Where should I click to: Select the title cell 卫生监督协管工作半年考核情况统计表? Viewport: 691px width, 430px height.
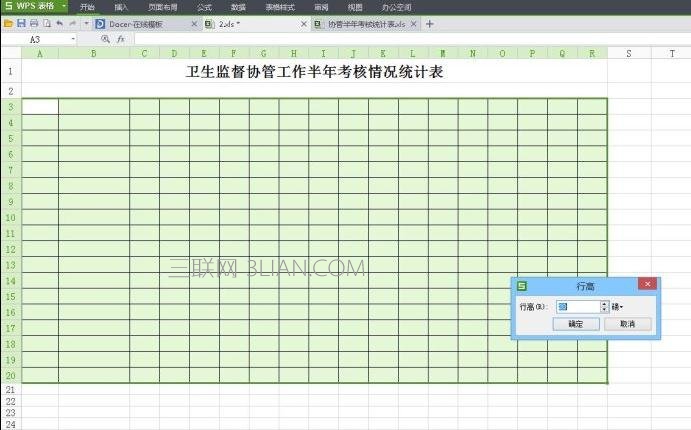pyautogui.click(x=314, y=71)
